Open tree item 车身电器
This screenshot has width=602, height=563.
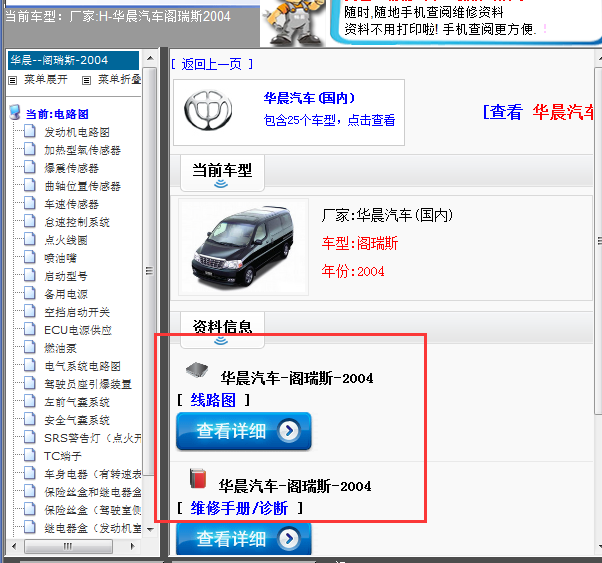93,474
